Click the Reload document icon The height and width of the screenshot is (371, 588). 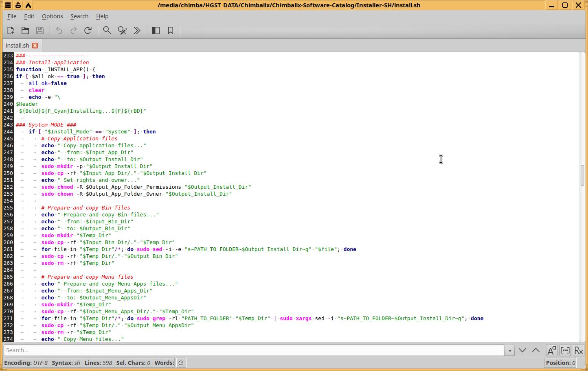coord(88,31)
